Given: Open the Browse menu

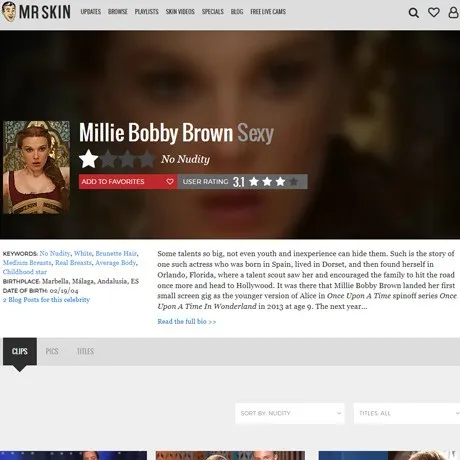Looking at the screenshot, I should pyautogui.click(x=118, y=12).
